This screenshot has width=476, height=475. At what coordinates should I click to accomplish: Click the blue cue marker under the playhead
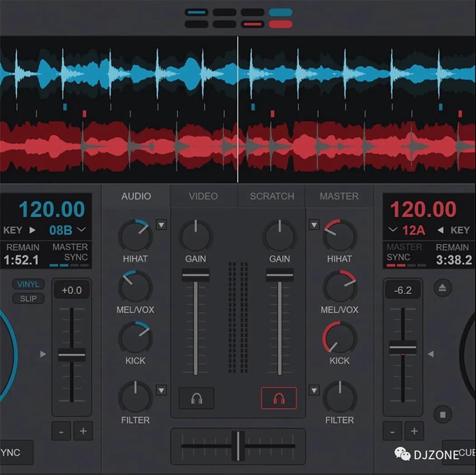(x=253, y=107)
